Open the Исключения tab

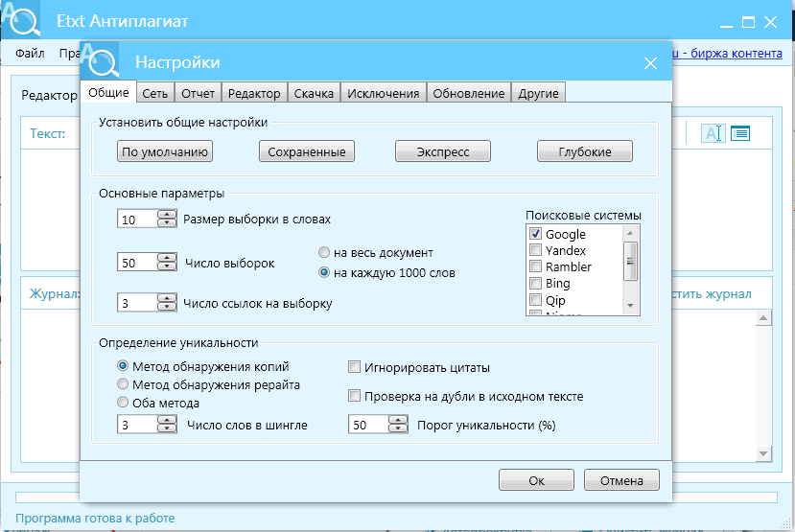[x=384, y=93]
